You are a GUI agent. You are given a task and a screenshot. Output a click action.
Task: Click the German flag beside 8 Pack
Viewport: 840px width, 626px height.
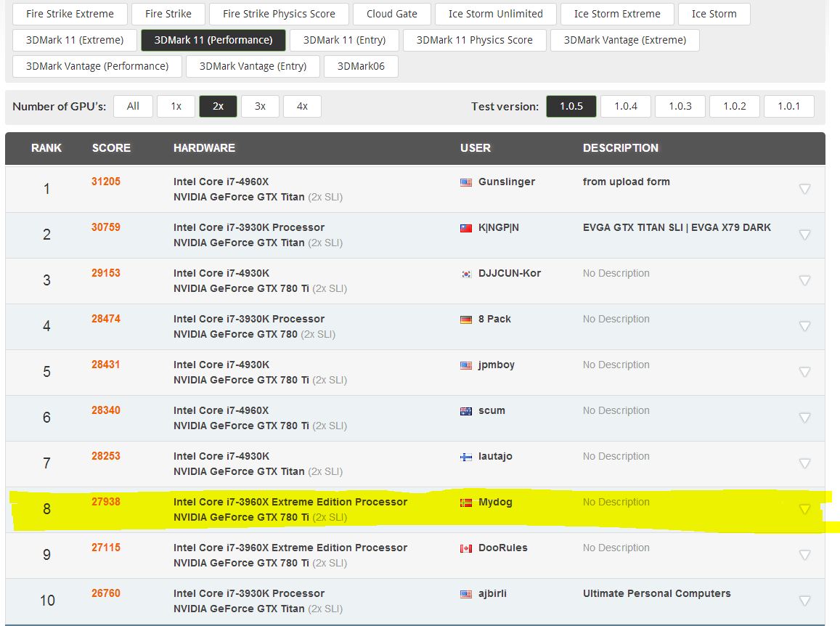466,320
